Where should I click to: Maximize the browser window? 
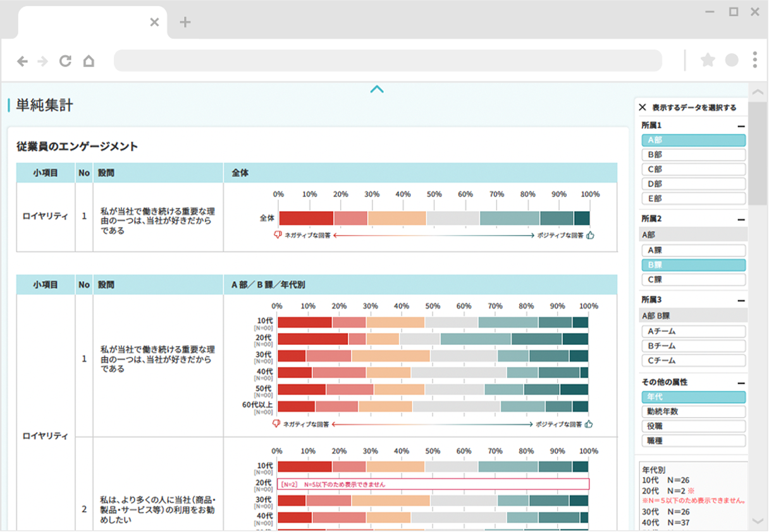tap(734, 11)
